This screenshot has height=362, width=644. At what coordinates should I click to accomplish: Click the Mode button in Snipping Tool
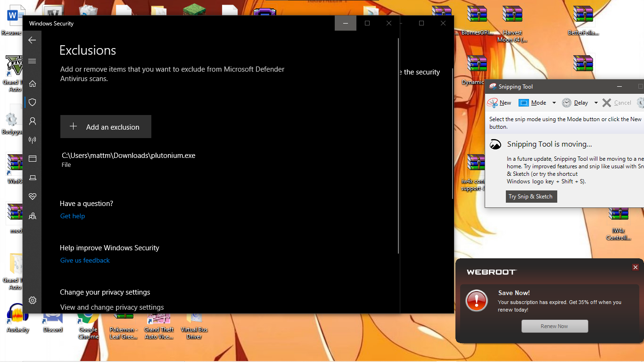(x=532, y=103)
